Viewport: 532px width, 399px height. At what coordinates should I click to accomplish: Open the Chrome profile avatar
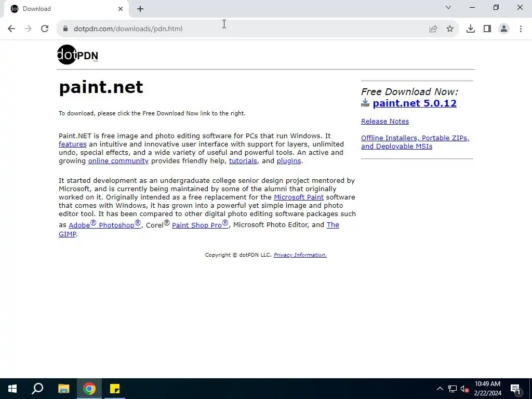[x=504, y=29]
